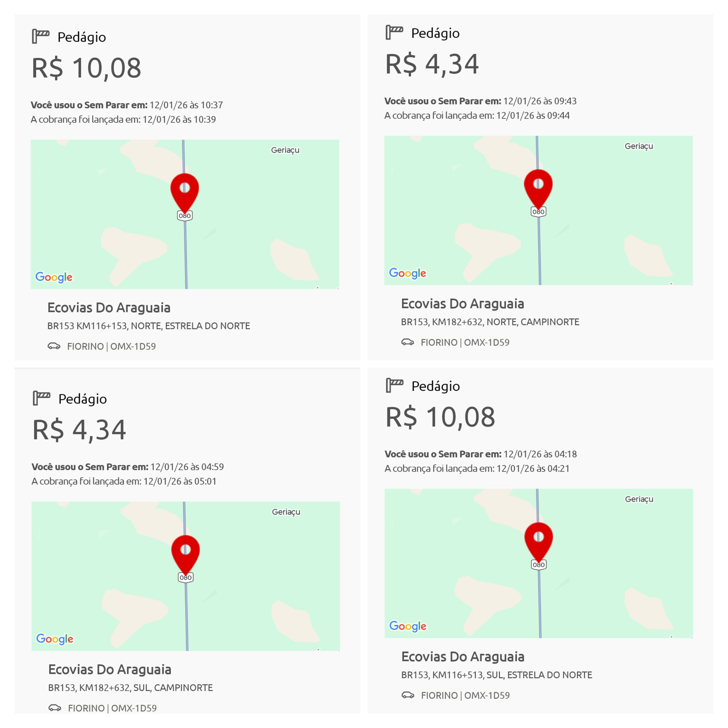This screenshot has width=728, height=728.
Task: Click the car icon on the 04:59 charge
Action: click(x=55, y=708)
